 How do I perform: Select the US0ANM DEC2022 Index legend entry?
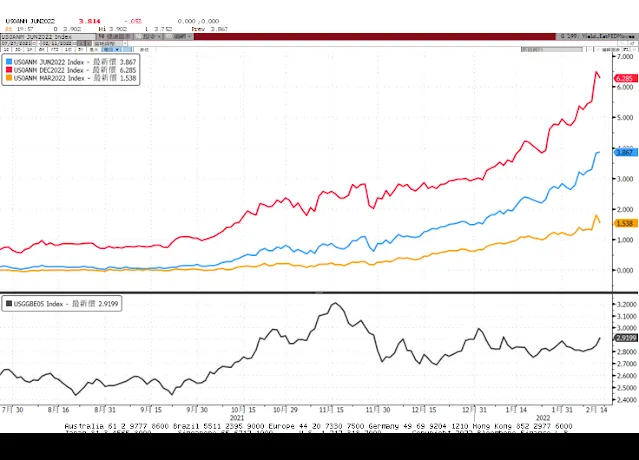click(71, 70)
